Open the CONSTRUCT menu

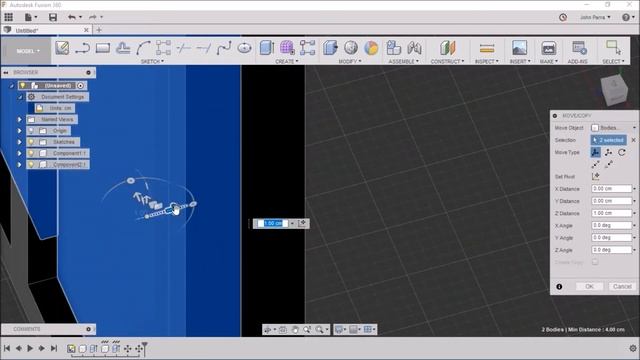click(447, 61)
